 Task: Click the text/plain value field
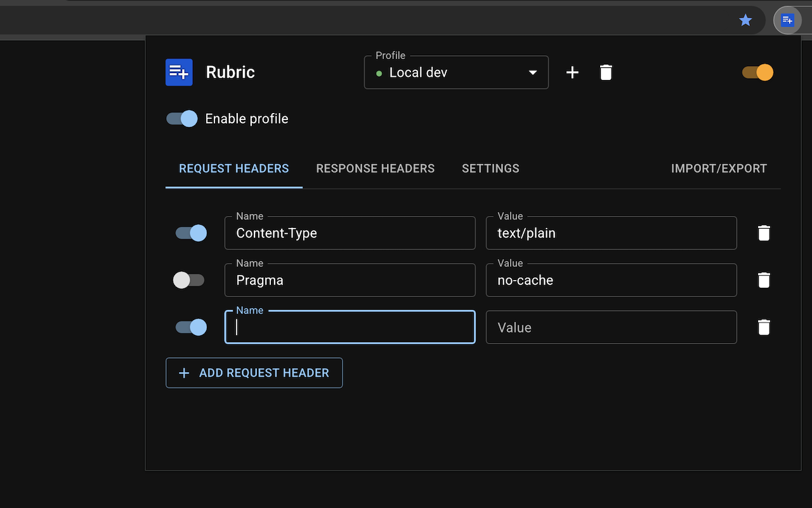tap(611, 233)
